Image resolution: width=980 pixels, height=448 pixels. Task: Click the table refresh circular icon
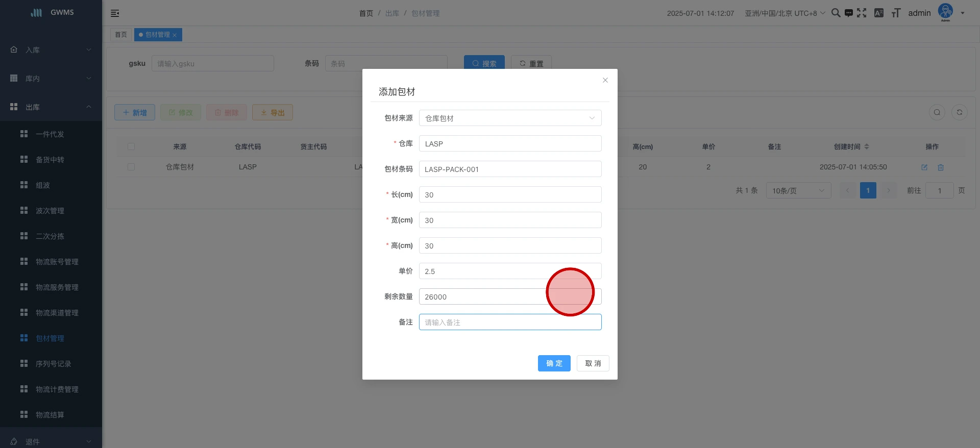click(959, 112)
